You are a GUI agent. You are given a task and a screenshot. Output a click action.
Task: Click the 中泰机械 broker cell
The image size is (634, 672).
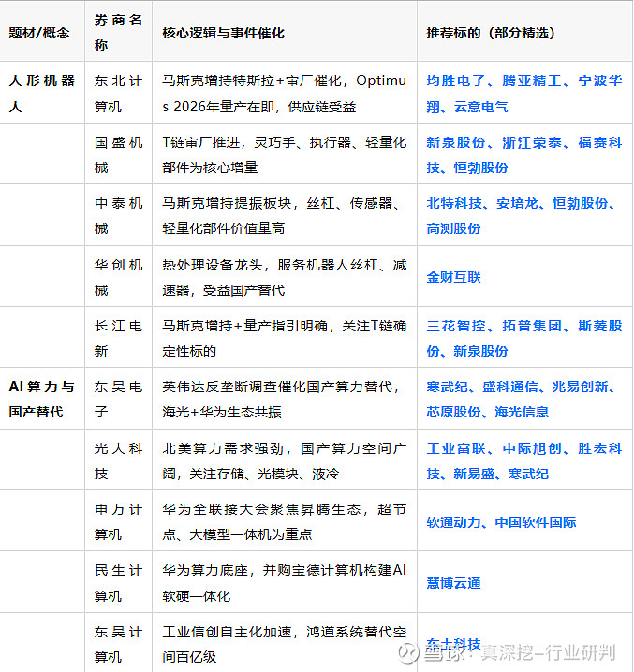(x=118, y=215)
